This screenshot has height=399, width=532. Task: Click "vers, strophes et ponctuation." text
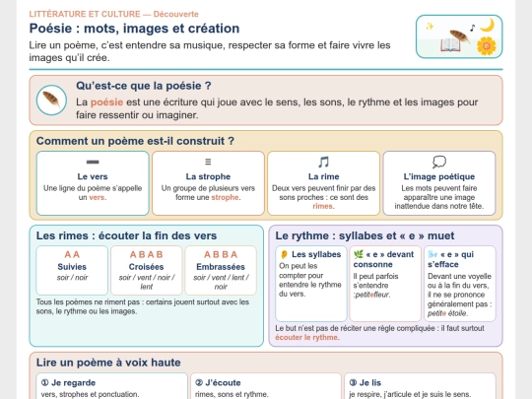[90, 394]
